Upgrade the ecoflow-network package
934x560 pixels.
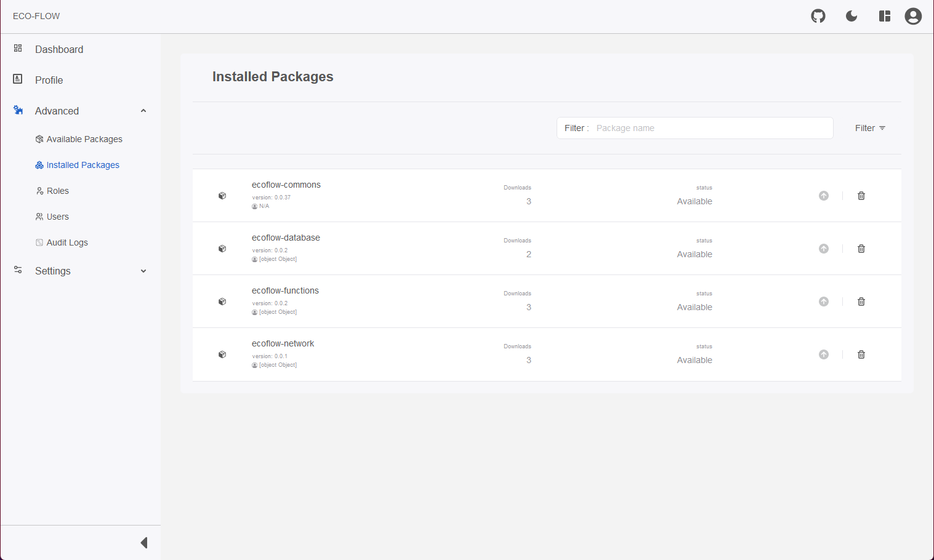(824, 354)
